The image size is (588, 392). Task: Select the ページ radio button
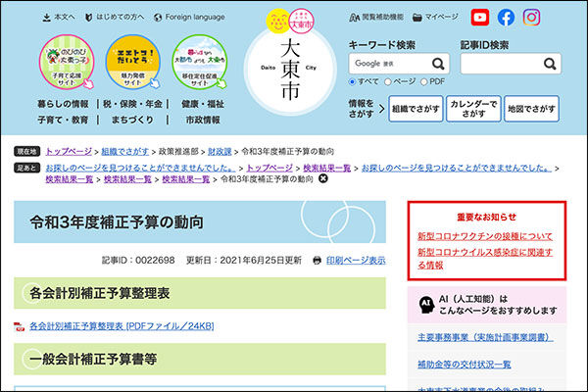coord(388,81)
